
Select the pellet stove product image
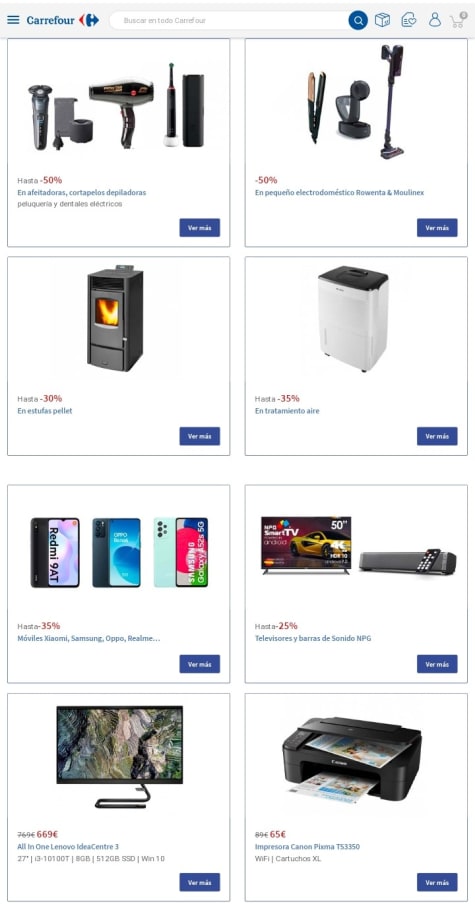pyautogui.click(x=116, y=318)
